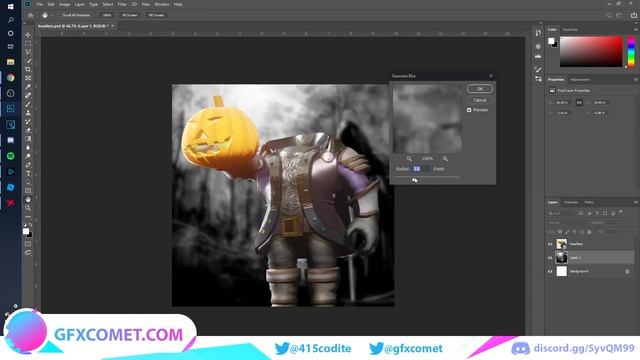Screen dimensions: 640x360
Task: Click Cancel in Gaussian Blur dialog
Action: (480, 100)
